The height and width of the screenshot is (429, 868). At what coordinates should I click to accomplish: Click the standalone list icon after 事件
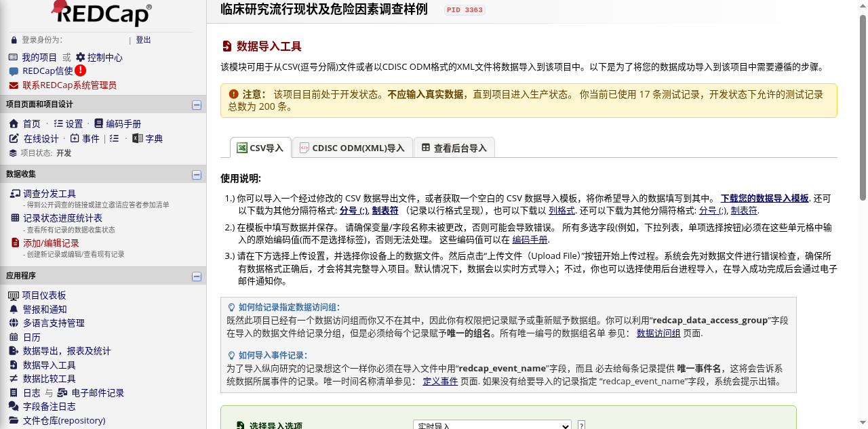(x=114, y=138)
